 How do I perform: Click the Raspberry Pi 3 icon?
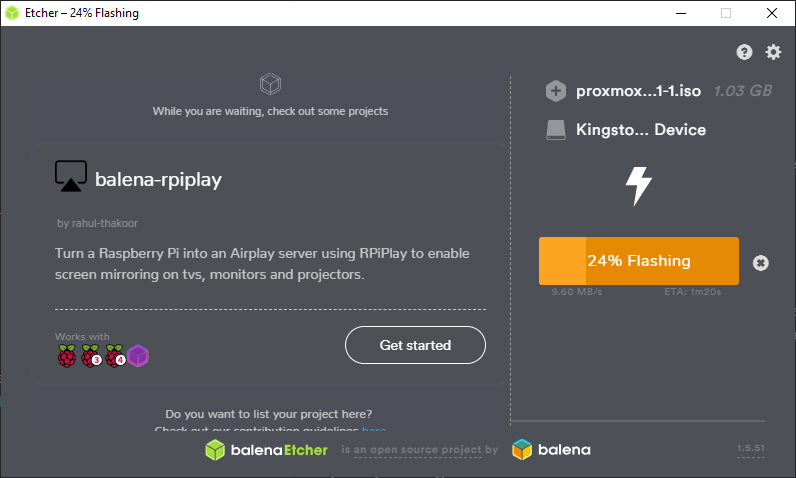[x=91, y=355]
